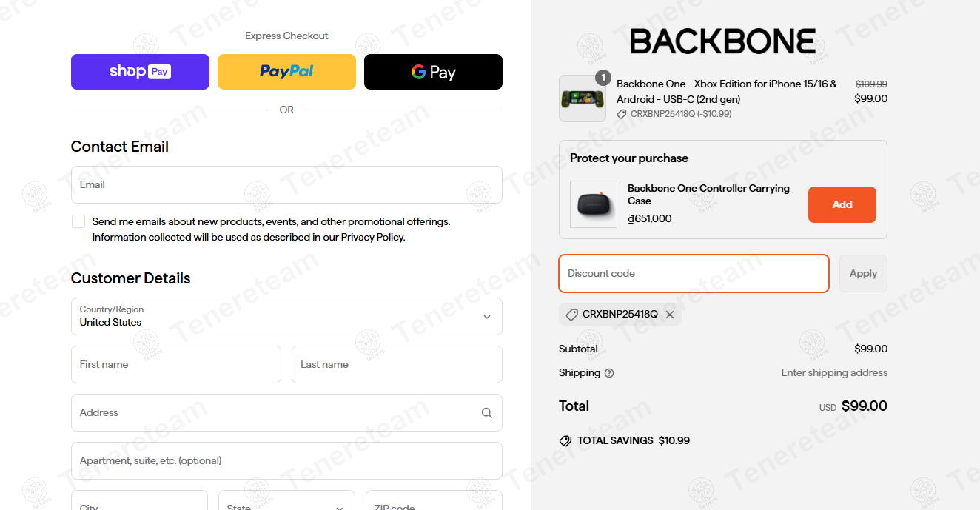Add the Carrying Case to order

pos(842,204)
